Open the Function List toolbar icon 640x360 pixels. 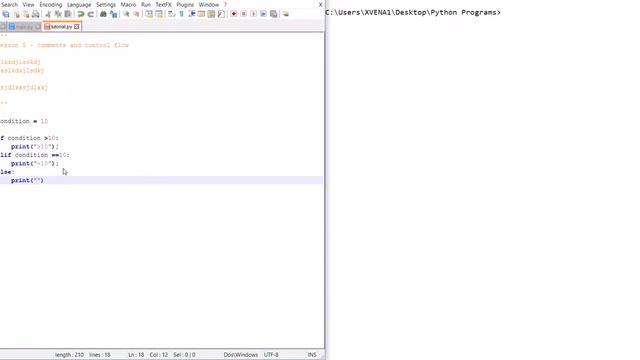pyautogui.click(x=221, y=14)
